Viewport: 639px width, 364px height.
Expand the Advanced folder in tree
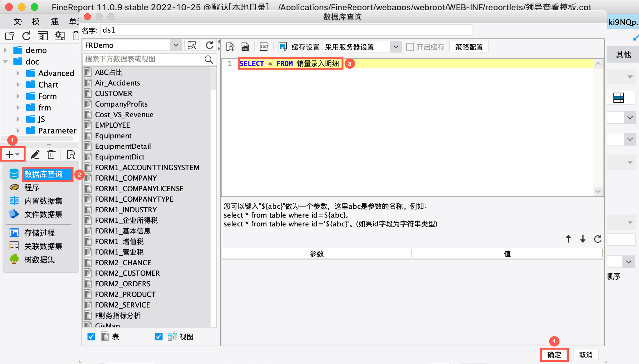(18, 73)
